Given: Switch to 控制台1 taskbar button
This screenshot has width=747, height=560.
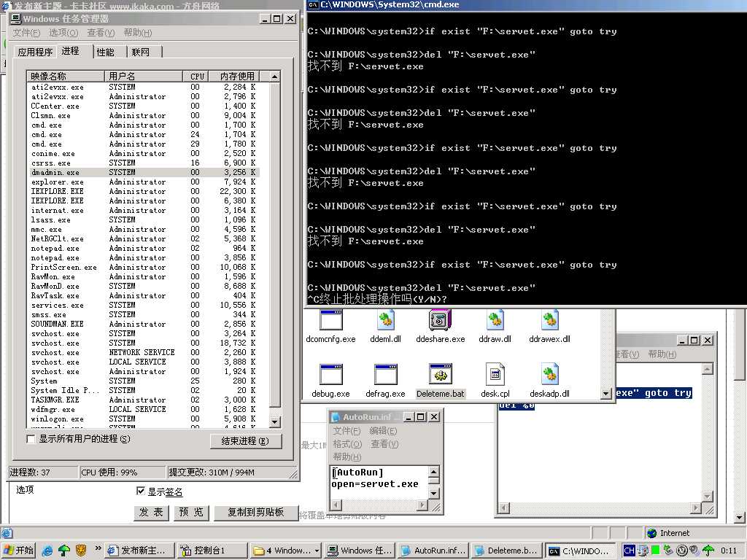Looking at the screenshot, I should coord(212,551).
